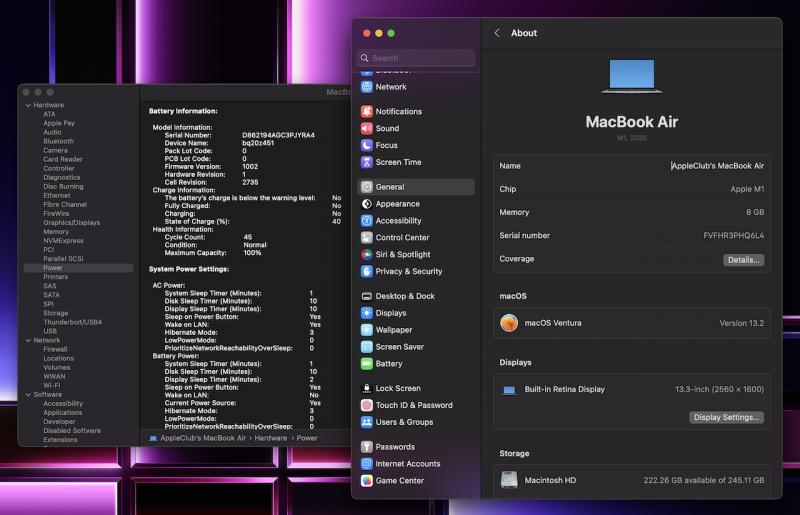Click the Sound speaker icon
800x515 pixels.
[366, 128]
